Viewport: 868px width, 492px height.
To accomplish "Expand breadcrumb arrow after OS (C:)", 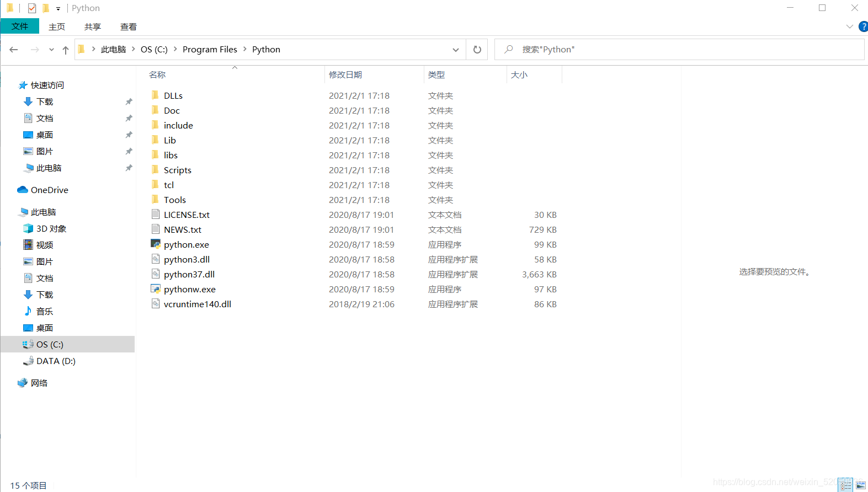I will (x=175, y=49).
